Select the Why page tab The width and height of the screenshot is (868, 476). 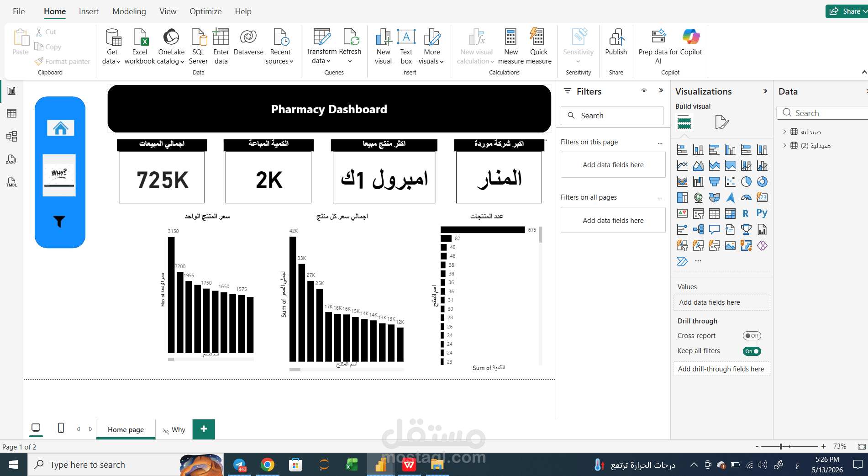click(174, 430)
